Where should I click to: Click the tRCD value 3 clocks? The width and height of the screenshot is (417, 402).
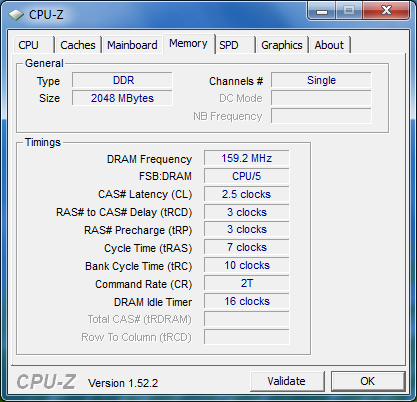[247, 212]
